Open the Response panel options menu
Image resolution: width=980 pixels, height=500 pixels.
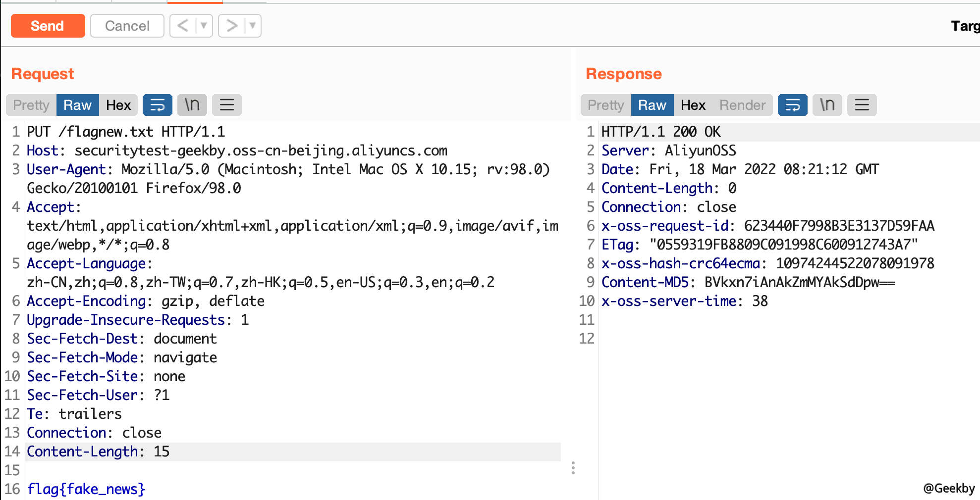pyautogui.click(x=862, y=105)
